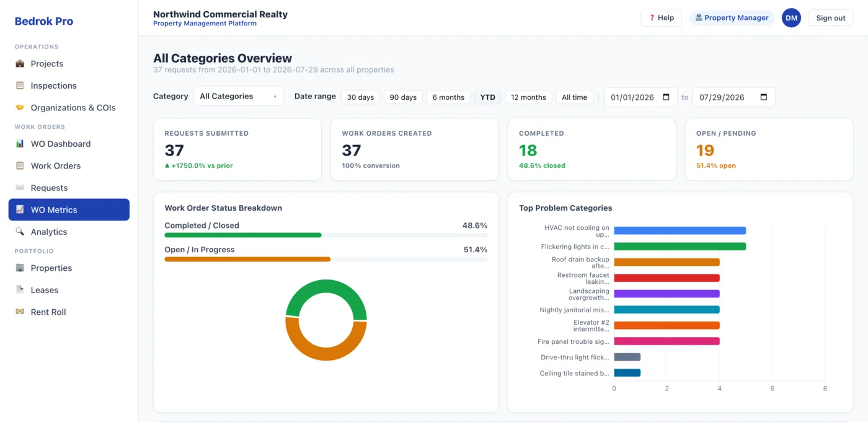This screenshot has width=868, height=422.
Task: Click the Property Manager role badge
Action: point(732,18)
